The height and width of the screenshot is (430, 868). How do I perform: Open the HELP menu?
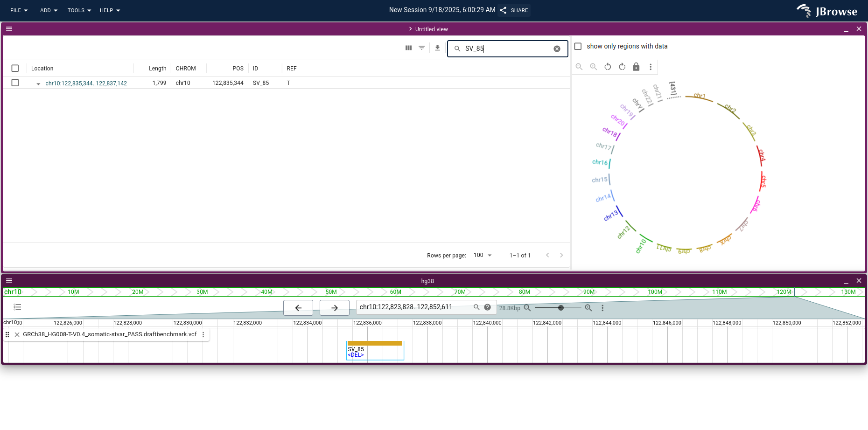[110, 10]
